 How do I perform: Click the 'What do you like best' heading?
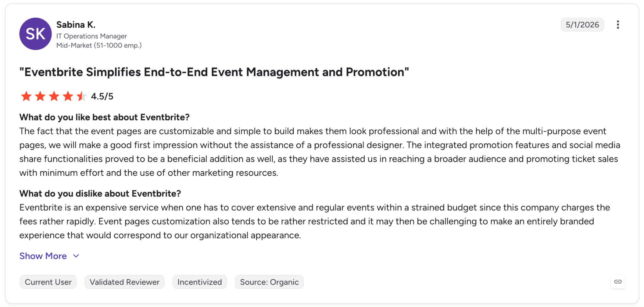coord(104,117)
